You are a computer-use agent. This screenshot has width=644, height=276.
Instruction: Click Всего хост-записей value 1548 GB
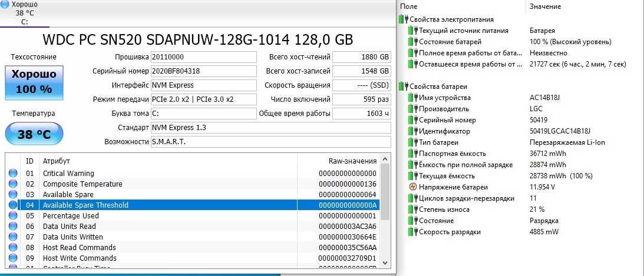[x=361, y=71]
